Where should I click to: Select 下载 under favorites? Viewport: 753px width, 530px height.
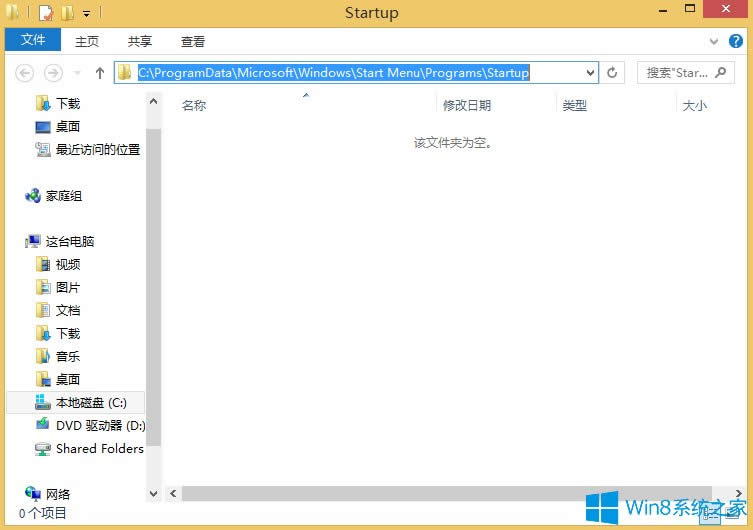[68, 103]
